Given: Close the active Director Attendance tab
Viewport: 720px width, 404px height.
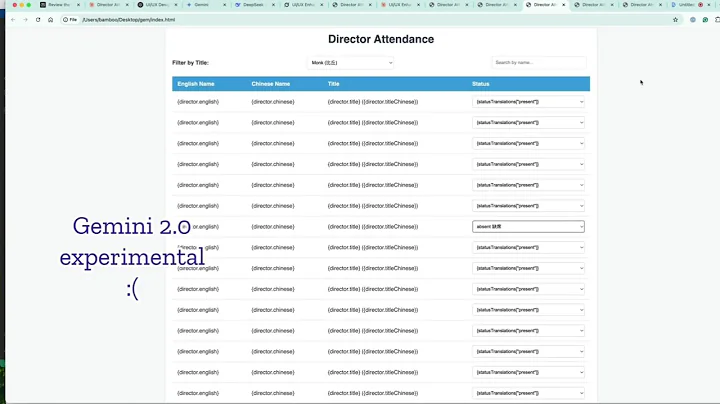Looking at the screenshot, I should tap(563, 5).
